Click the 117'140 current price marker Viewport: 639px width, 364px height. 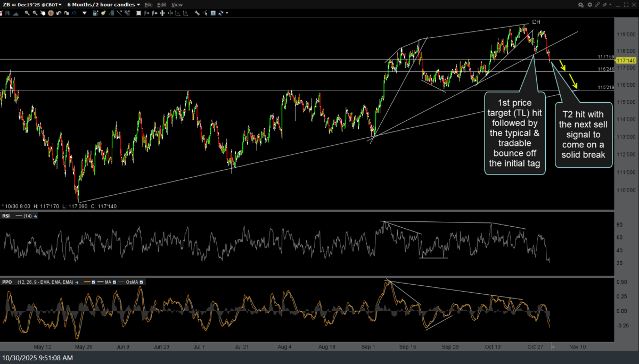[627, 61]
